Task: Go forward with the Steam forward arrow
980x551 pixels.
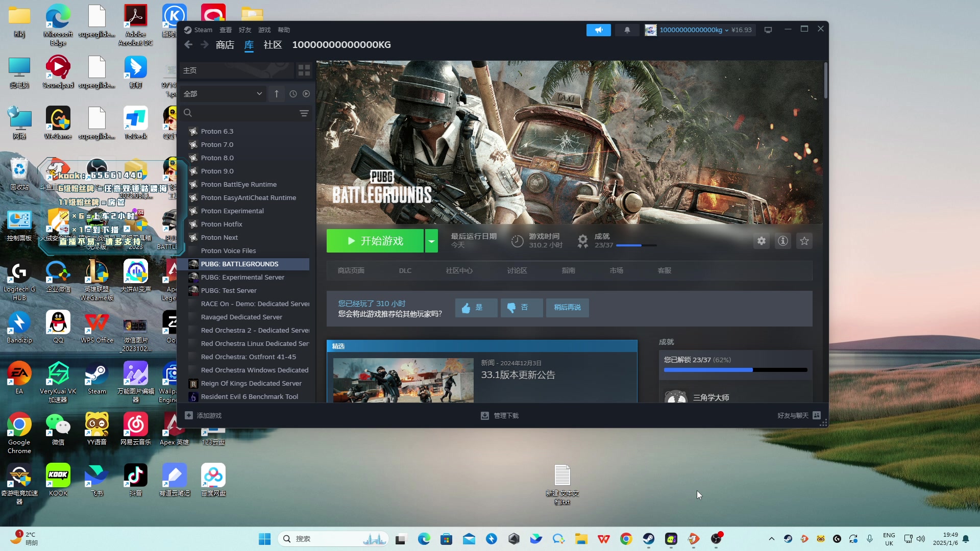Action: point(205,45)
